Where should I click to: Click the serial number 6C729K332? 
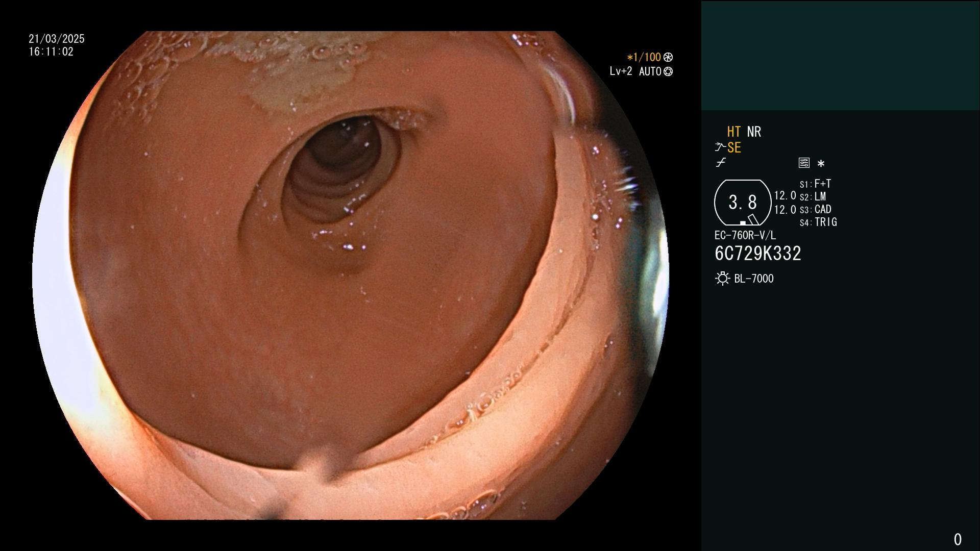coord(758,253)
